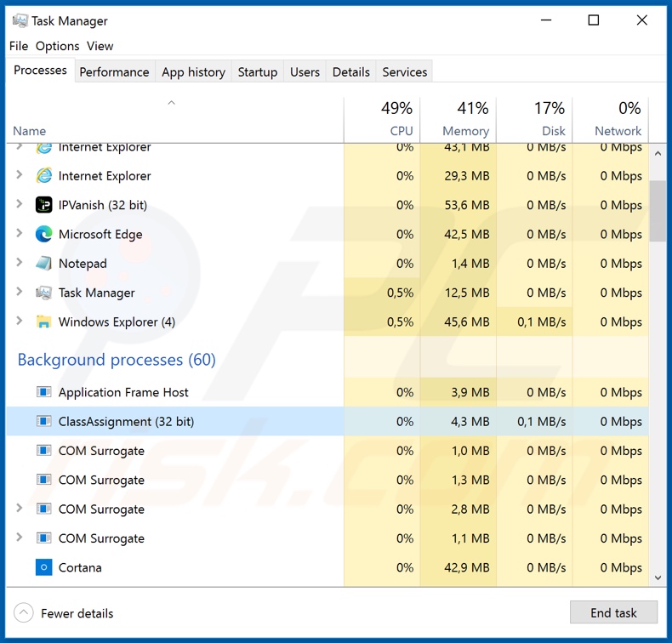Click the COM Surrogate icon in the 2,8 MB row
Image resolution: width=672 pixels, height=643 pixels.
click(43, 509)
